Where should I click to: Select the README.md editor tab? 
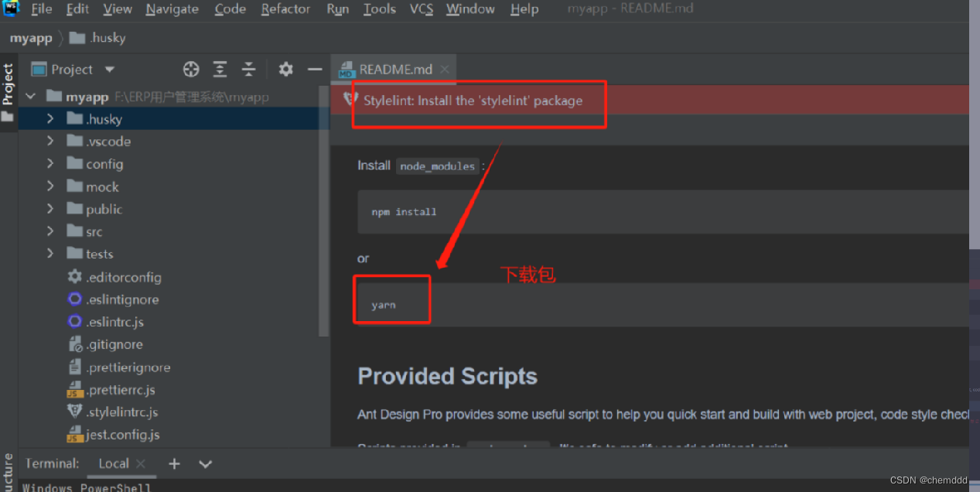tap(394, 70)
